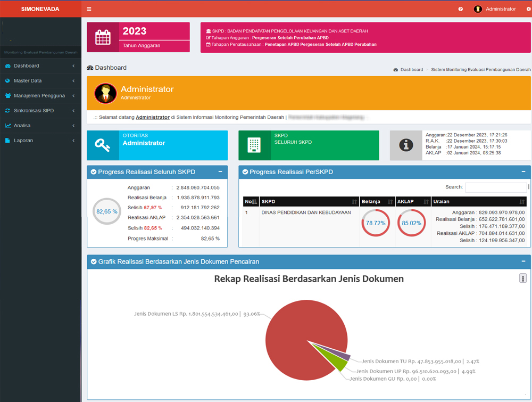Open the Laporan sidebar menu
The image size is (532, 402).
pyautogui.click(x=40, y=141)
